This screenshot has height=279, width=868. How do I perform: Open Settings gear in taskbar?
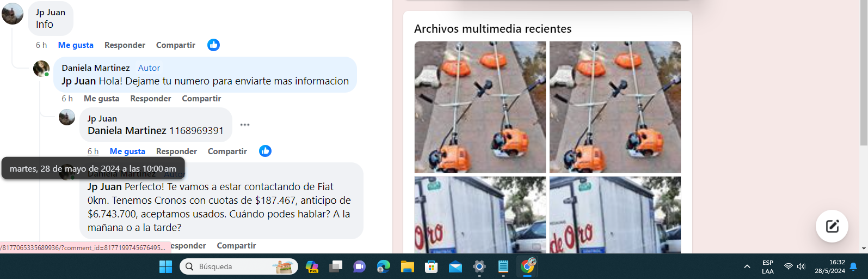click(x=479, y=266)
